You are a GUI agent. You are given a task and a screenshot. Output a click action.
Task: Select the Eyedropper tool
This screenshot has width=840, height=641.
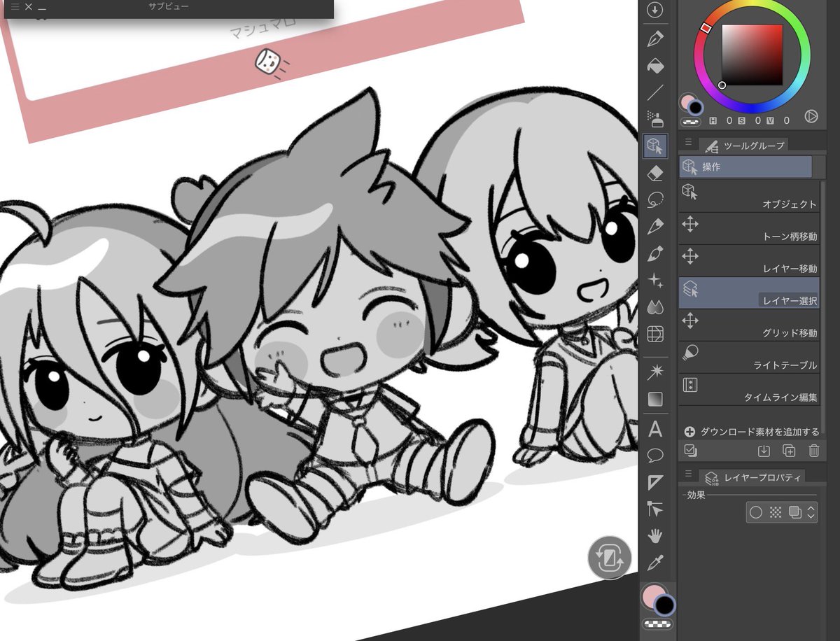[655, 563]
